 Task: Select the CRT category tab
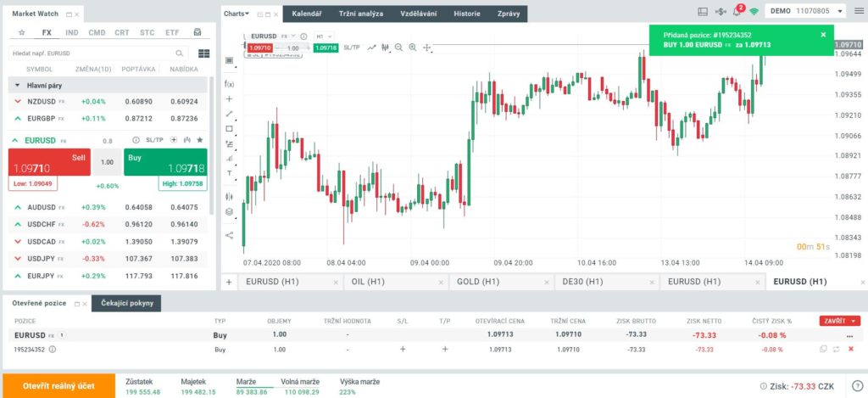pos(122,33)
